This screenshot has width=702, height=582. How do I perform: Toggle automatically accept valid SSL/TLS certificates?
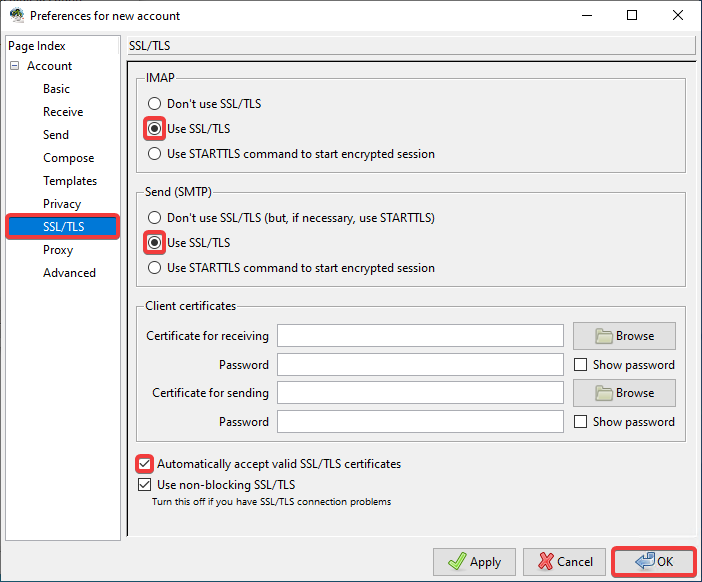[146, 464]
